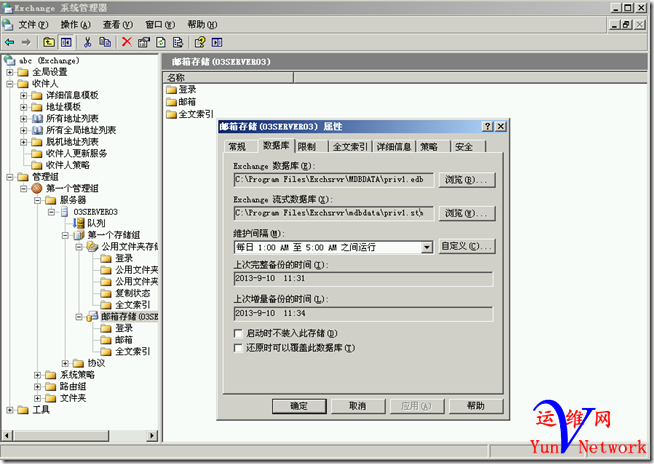Expand the 详细信息模板 node
This screenshot has height=464, width=654.
(24, 96)
